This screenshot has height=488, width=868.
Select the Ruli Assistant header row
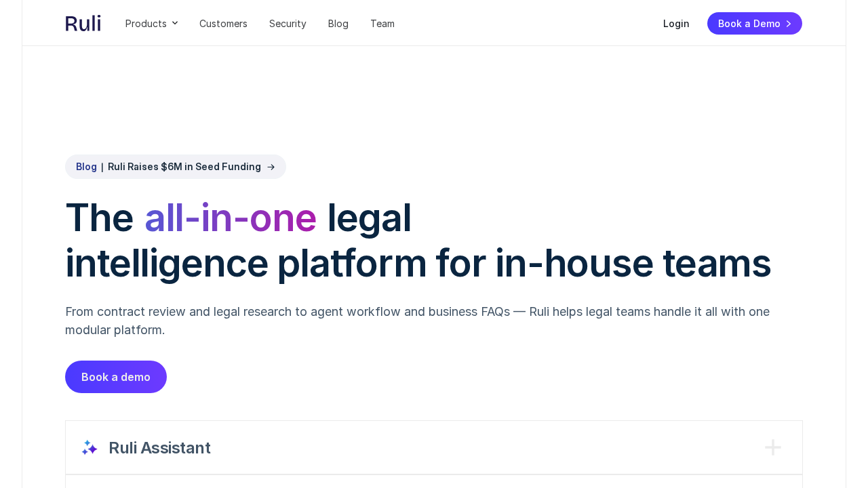coord(434,447)
